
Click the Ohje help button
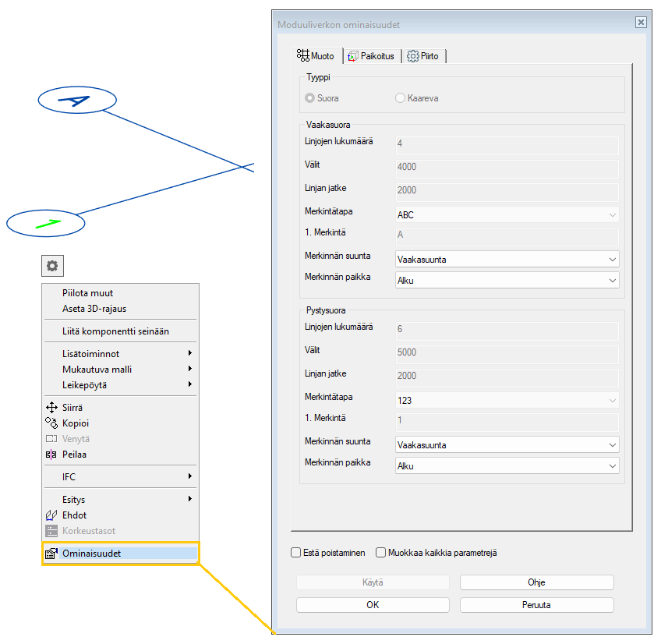coord(536,582)
